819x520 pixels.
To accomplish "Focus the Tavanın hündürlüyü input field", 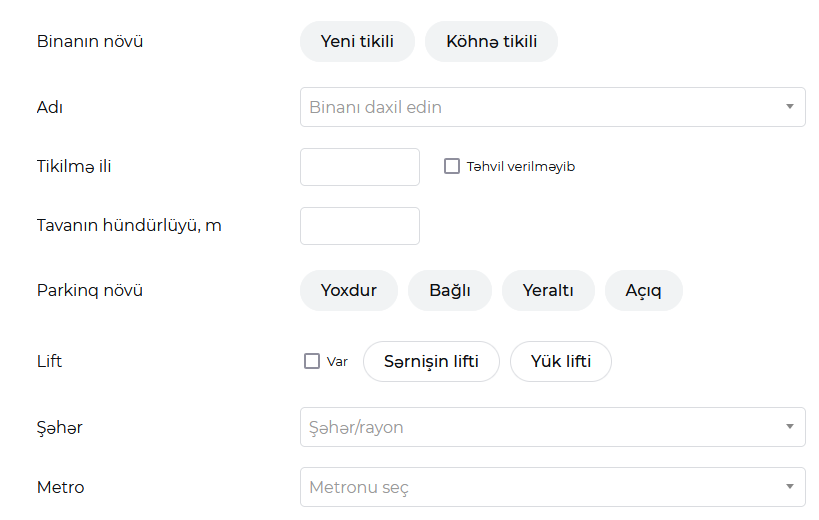I will click(360, 226).
